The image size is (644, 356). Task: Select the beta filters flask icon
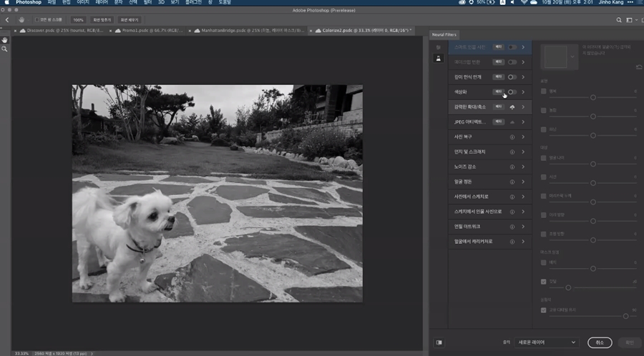click(x=438, y=58)
